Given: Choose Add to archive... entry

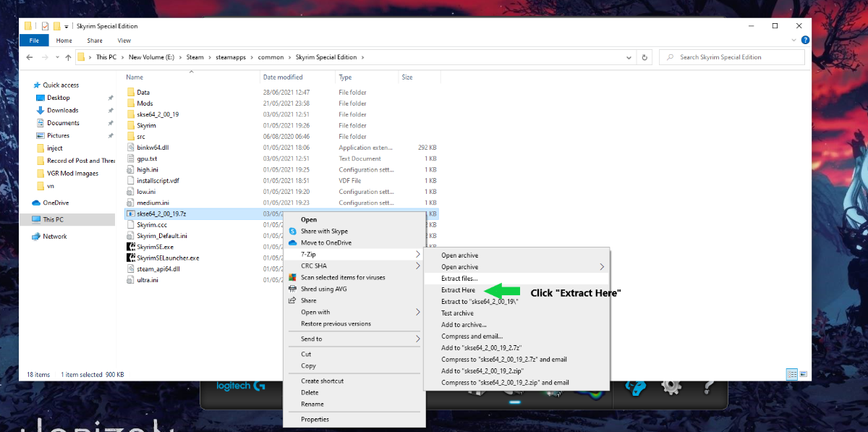Looking at the screenshot, I should (x=464, y=325).
